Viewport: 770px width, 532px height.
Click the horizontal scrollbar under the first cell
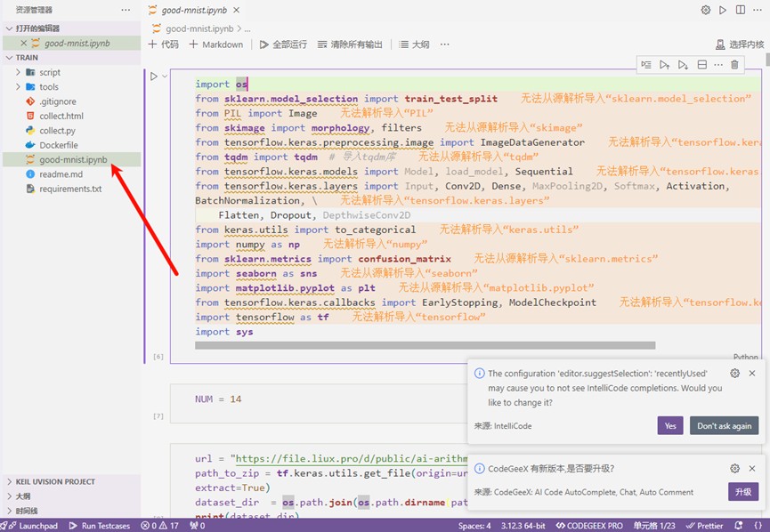(425, 345)
